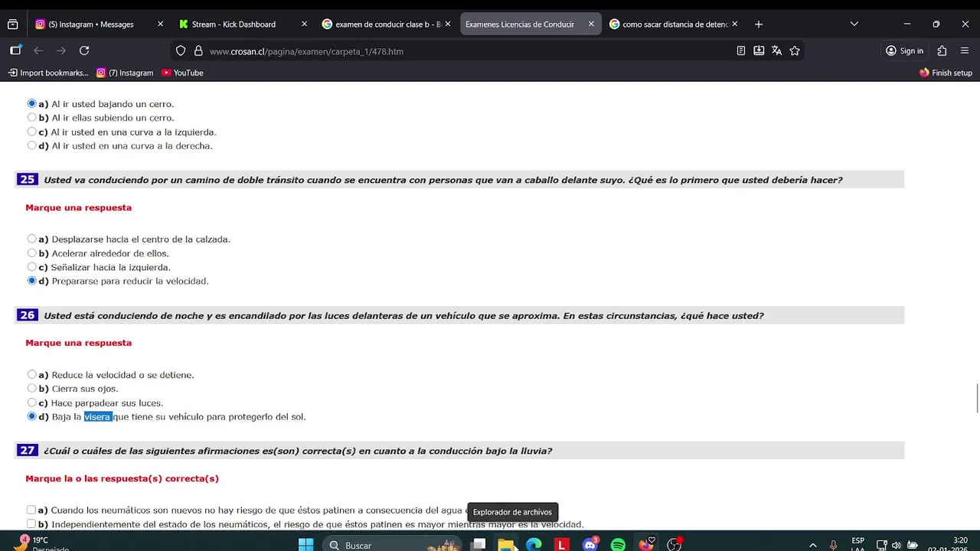Check b) Independientemente del estado de los neumáticos
Viewport: 980px width, 551px height.
31,524
